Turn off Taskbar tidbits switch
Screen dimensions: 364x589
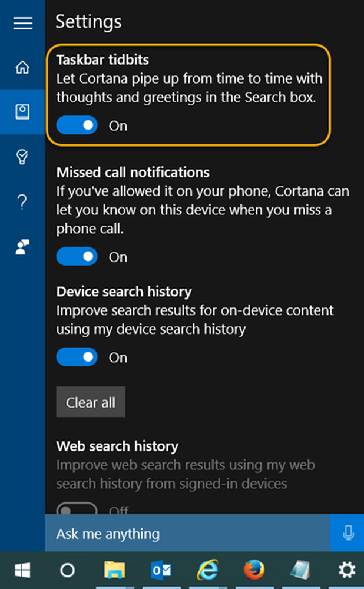click(x=77, y=125)
